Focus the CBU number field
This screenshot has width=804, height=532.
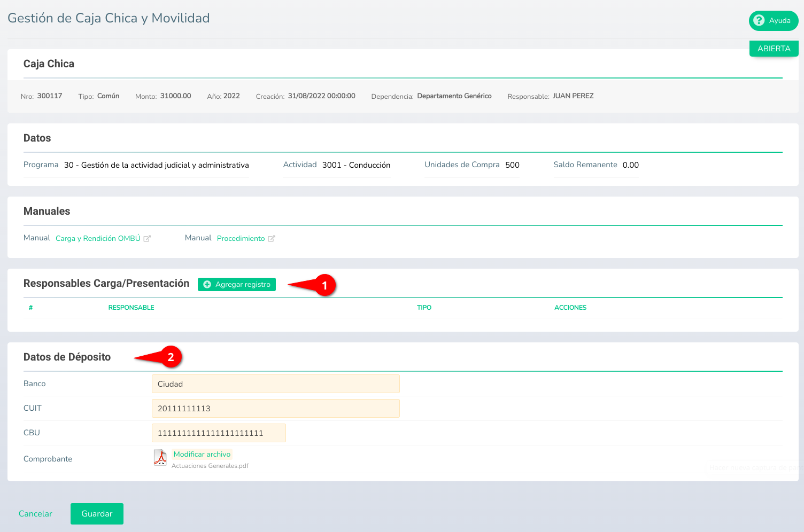219,433
